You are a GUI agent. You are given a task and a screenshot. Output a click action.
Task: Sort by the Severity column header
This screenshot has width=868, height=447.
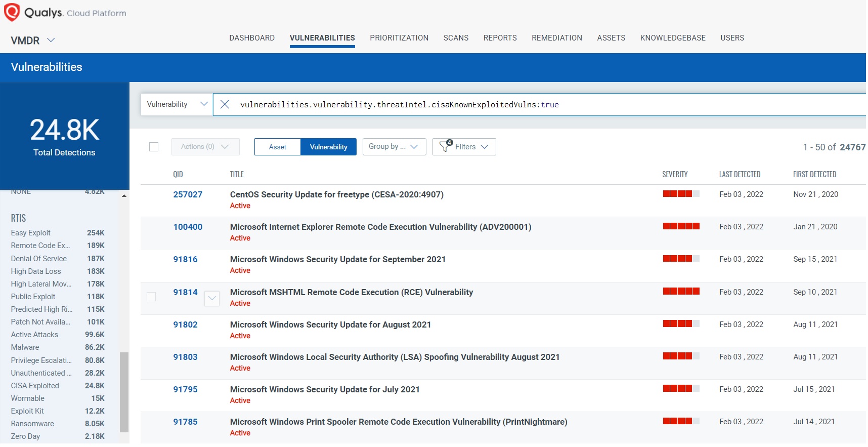(x=675, y=174)
